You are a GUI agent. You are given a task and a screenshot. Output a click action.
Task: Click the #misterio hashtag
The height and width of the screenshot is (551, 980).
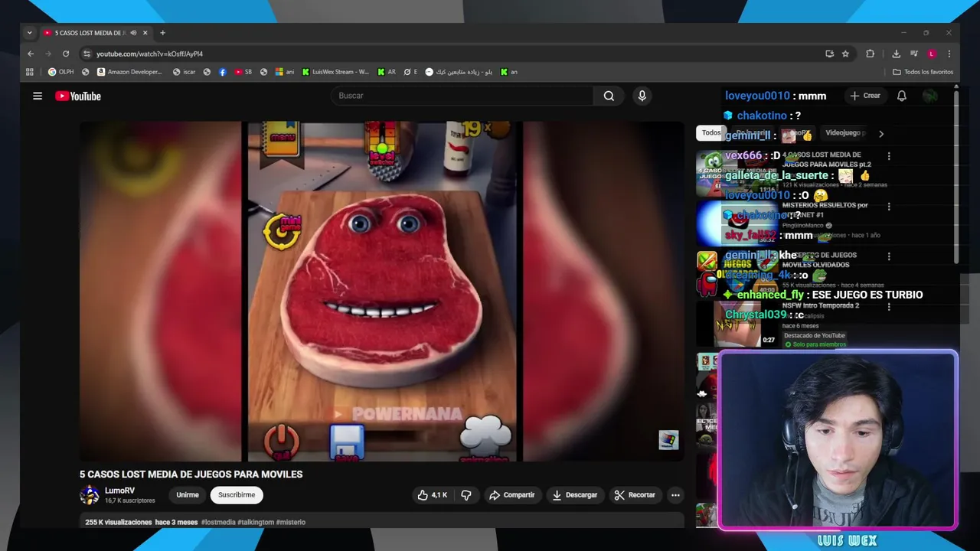(291, 522)
